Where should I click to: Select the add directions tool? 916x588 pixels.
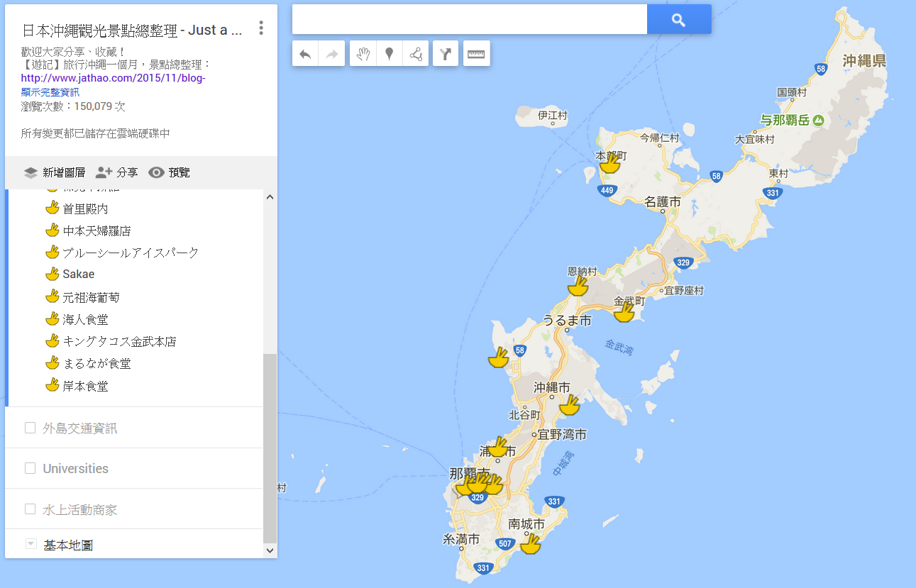[x=445, y=53]
